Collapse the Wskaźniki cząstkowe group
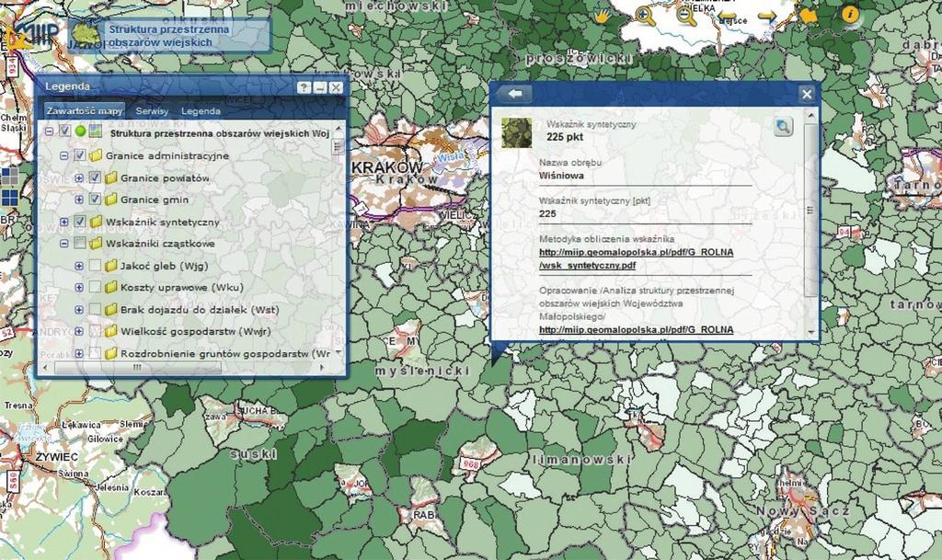 click(63, 244)
